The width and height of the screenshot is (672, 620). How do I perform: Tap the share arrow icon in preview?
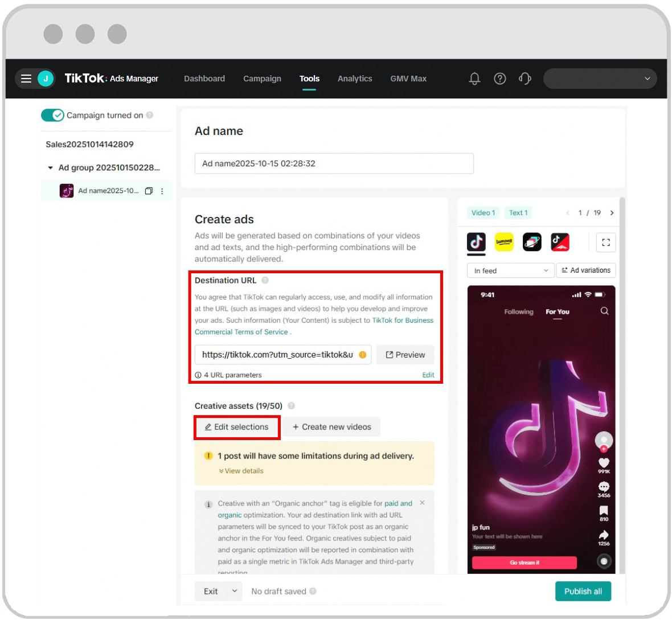604,535
